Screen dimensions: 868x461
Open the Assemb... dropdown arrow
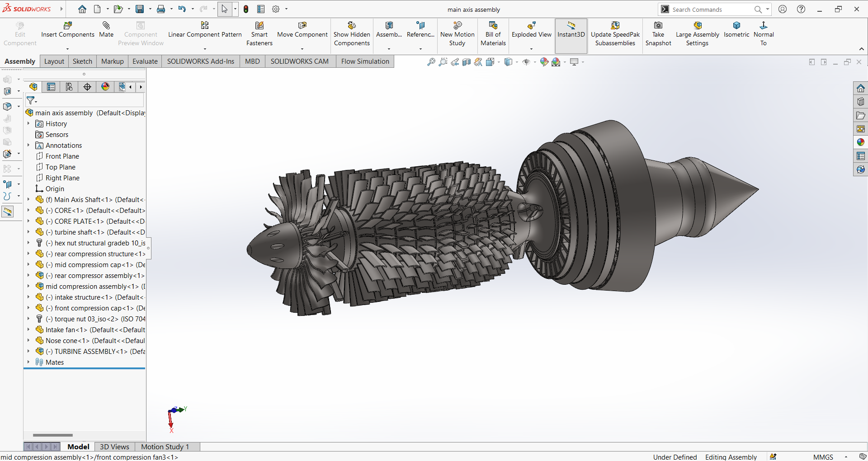pos(389,49)
